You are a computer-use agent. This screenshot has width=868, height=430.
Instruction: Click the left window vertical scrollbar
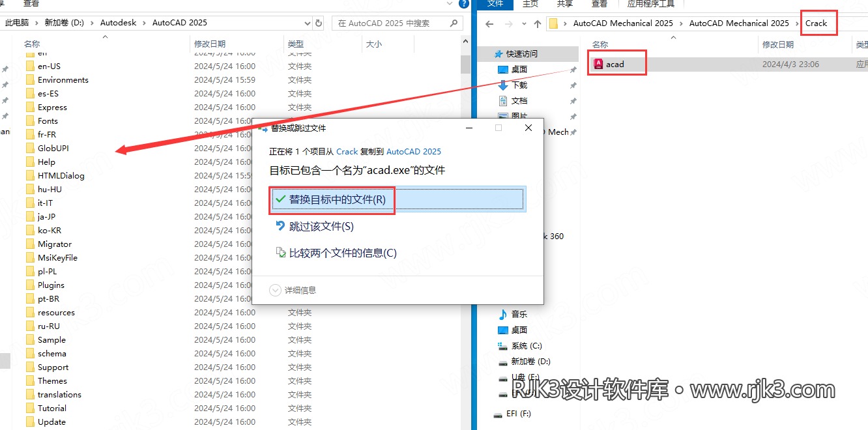tap(465, 64)
